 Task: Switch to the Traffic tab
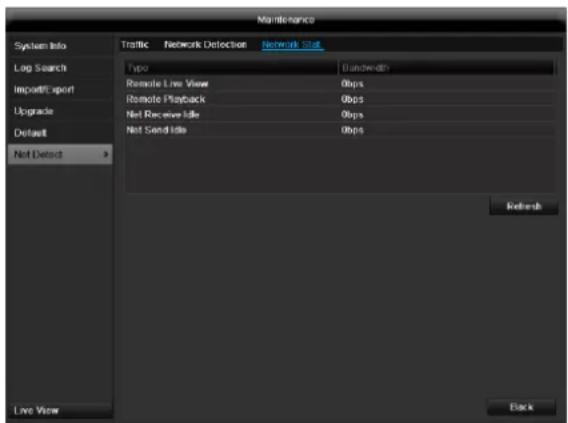(135, 45)
